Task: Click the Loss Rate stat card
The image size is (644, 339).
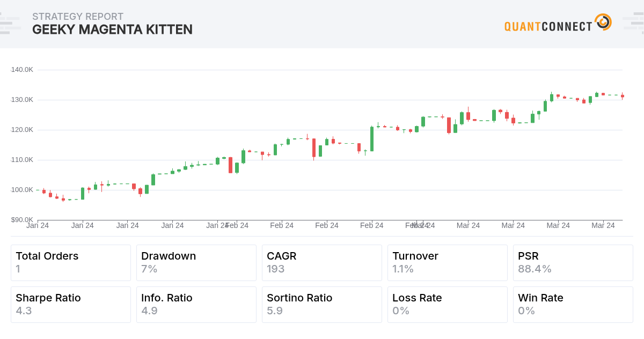Action: pyautogui.click(x=448, y=305)
